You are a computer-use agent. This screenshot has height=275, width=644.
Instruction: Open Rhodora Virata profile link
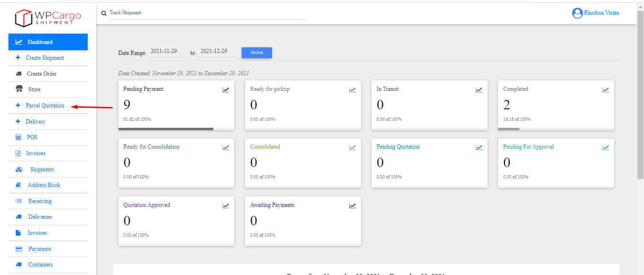601,13
